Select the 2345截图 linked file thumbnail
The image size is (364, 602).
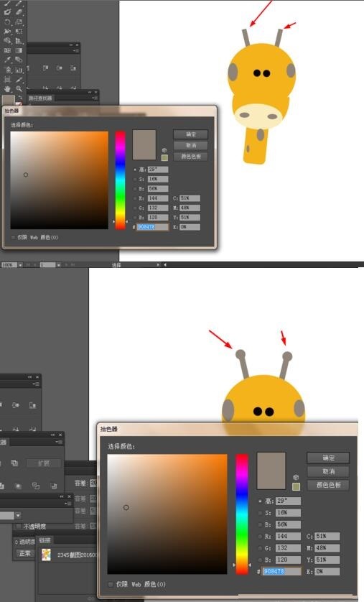click(x=46, y=555)
